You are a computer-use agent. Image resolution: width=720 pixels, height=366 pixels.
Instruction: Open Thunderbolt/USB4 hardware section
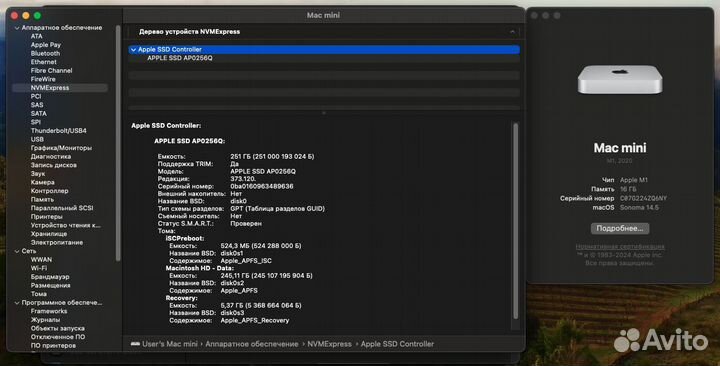tap(58, 131)
